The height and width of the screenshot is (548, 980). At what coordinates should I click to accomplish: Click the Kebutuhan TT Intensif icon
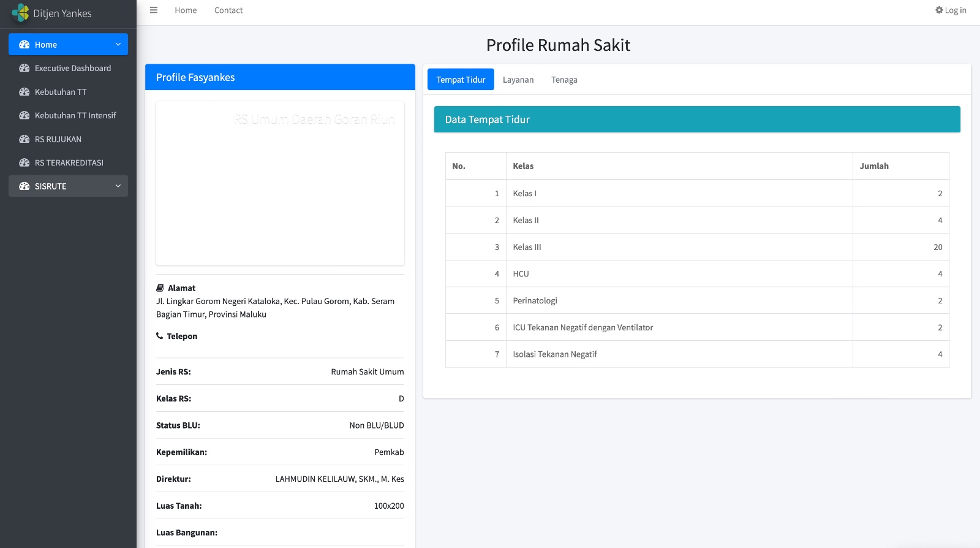coord(24,115)
